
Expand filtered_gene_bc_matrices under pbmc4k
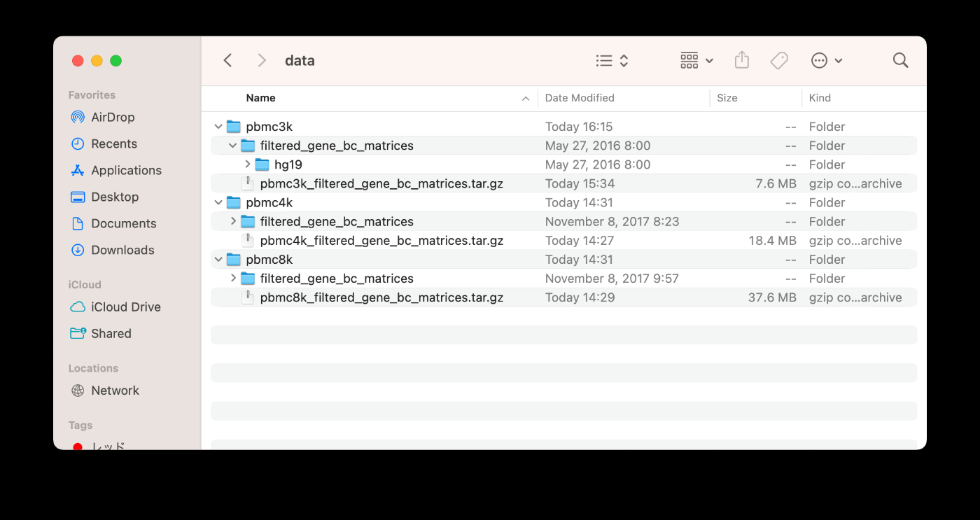point(233,221)
